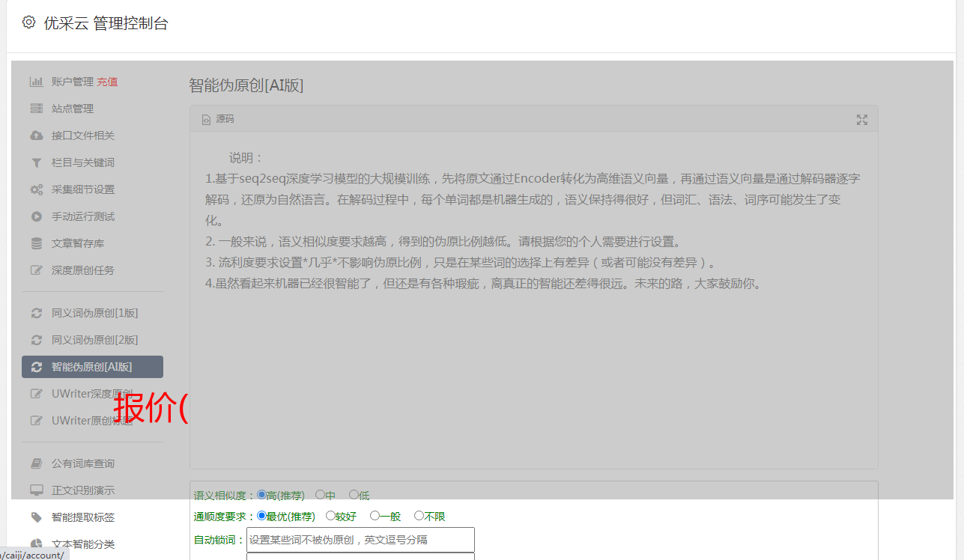
Task: Click inside the editor text area
Action: click(533, 299)
